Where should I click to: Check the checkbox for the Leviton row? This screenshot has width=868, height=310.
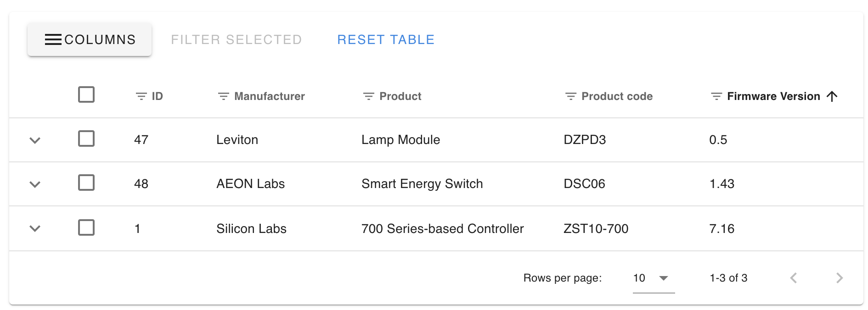coord(86,139)
